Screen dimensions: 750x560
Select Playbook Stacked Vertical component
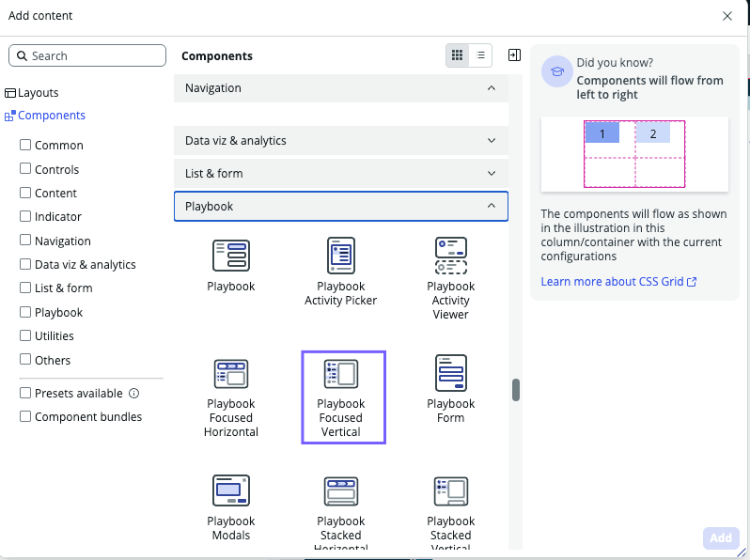[x=450, y=512]
